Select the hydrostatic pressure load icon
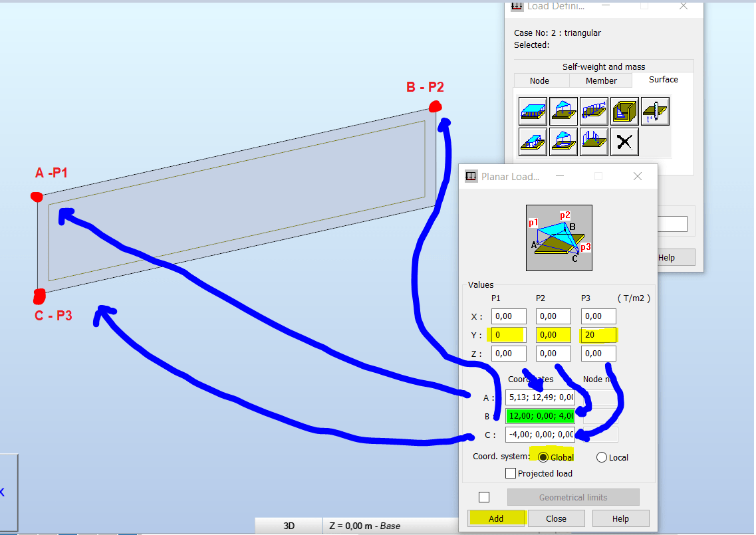Viewport: 756px width, 535px height. pyautogui.click(x=625, y=112)
